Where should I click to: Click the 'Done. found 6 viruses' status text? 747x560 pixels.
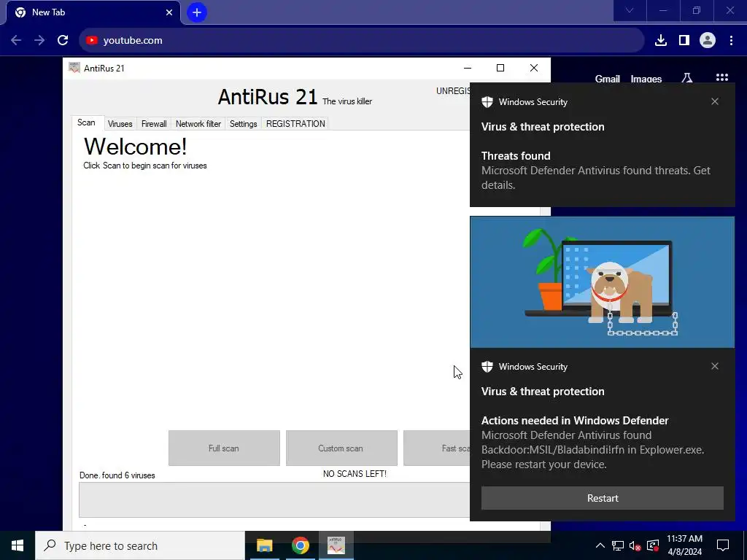(x=117, y=475)
